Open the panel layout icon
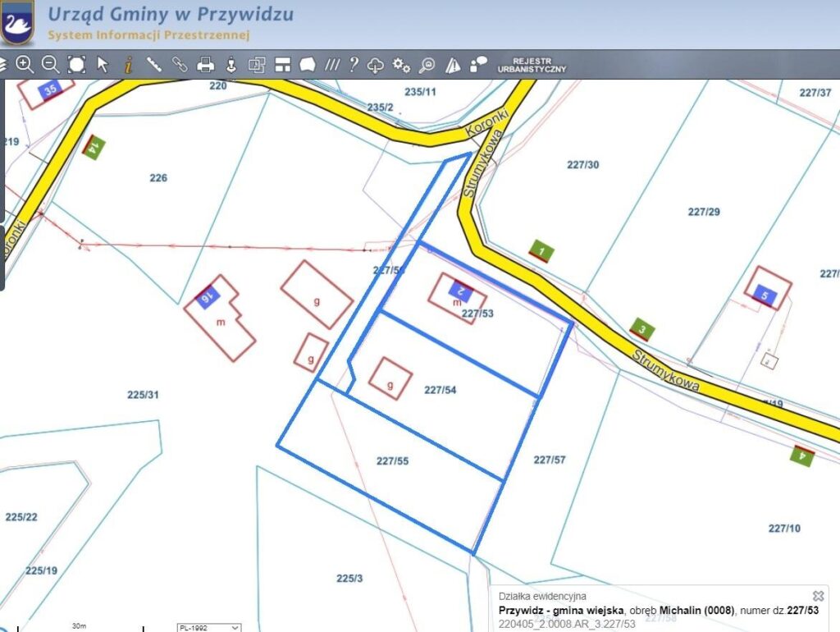 (x=282, y=65)
